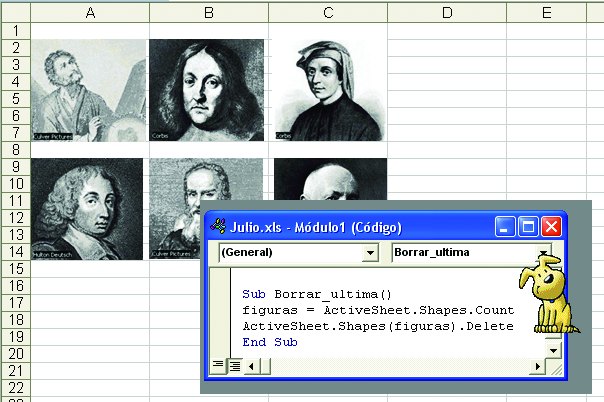Select column C header

pyautogui.click(x=328, y=13)
